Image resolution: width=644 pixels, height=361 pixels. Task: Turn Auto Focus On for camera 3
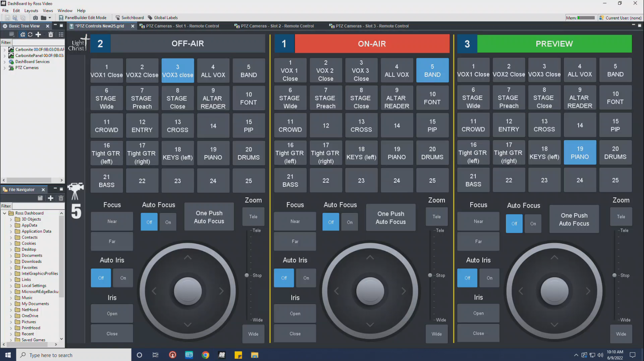[533, 224]
